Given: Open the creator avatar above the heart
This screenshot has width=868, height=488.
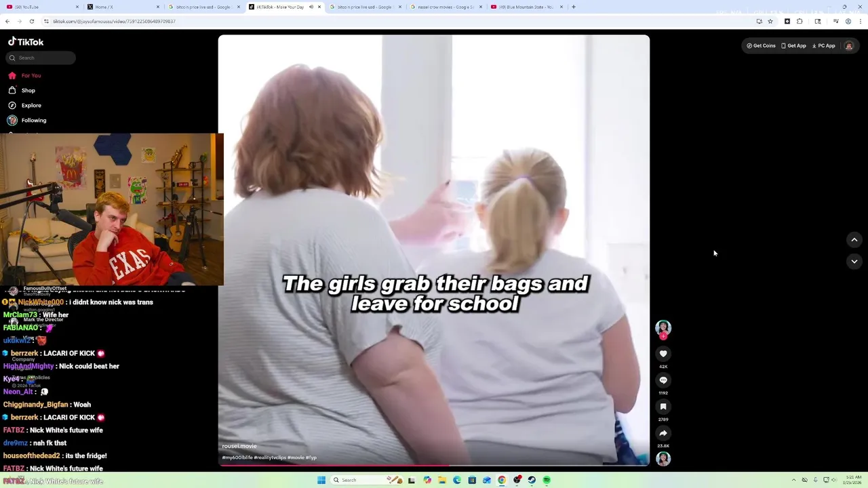Looking at the screenshot, I should tap(663, 328).
